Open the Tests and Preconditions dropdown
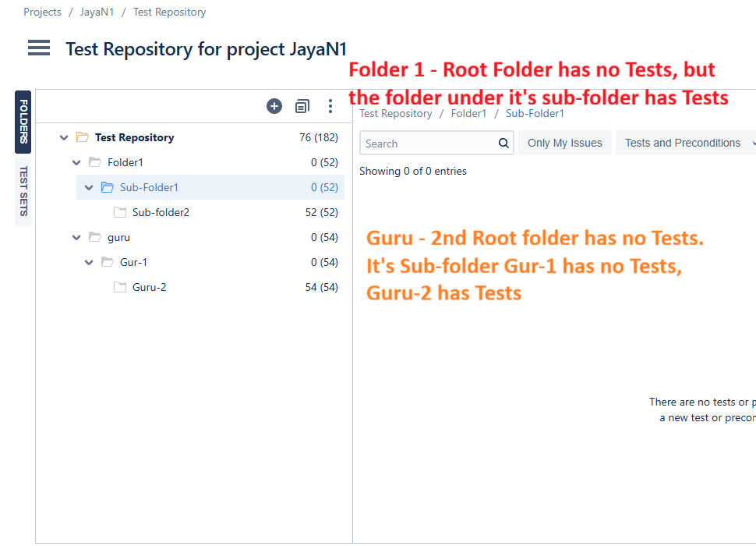 (686, 143)
